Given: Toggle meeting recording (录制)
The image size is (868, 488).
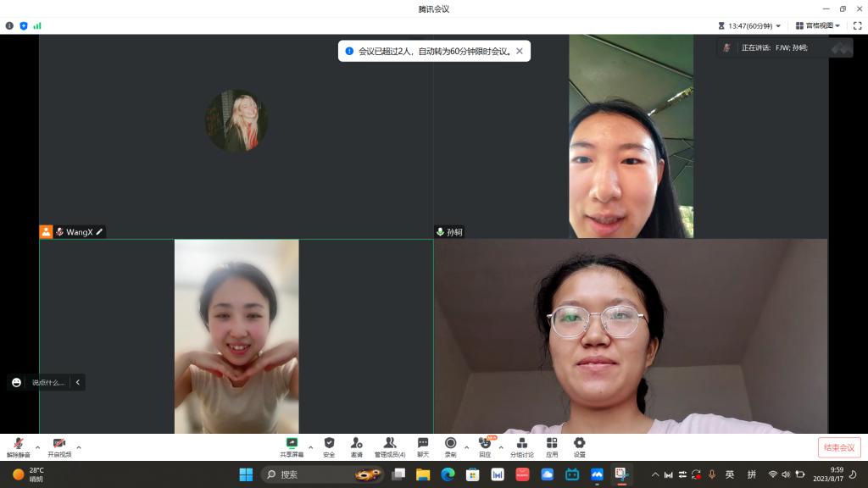Looking at the screenshot, I should tap(450, 446).
